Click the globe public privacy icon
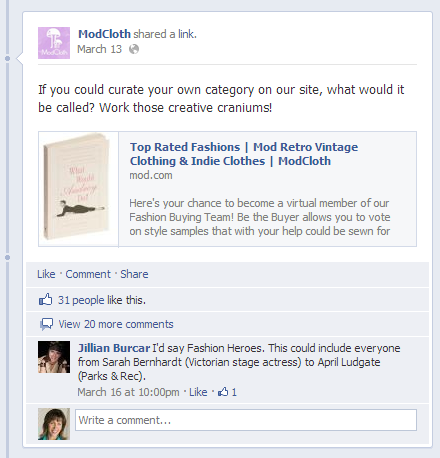Screen dimensions: 440x458 (134, 49)
